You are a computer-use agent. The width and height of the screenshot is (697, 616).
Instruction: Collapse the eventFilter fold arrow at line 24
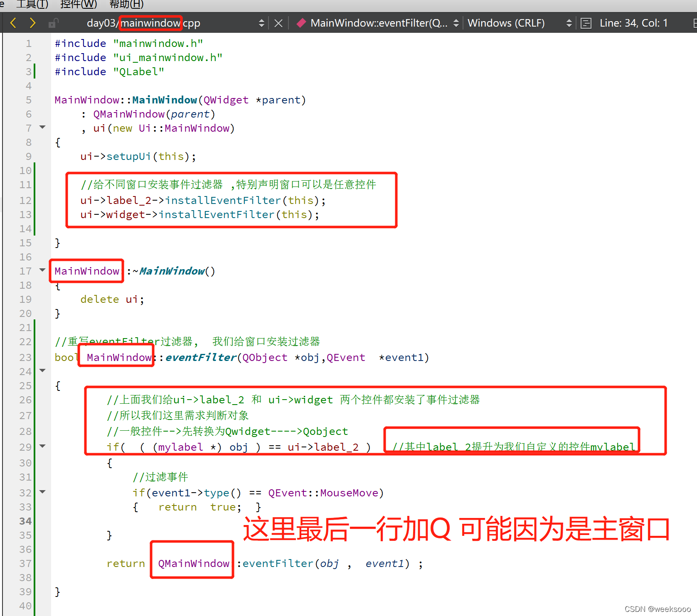click(42, 371)
